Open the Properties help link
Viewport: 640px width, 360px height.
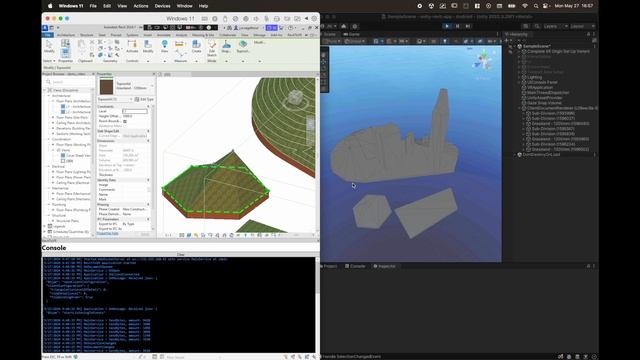pos(108,234)
